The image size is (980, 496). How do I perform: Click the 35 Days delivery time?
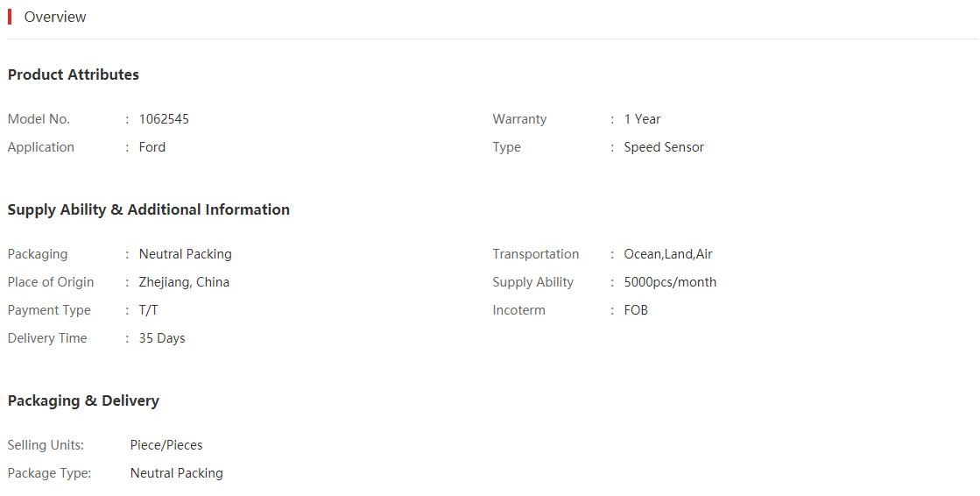pos(162,338)
